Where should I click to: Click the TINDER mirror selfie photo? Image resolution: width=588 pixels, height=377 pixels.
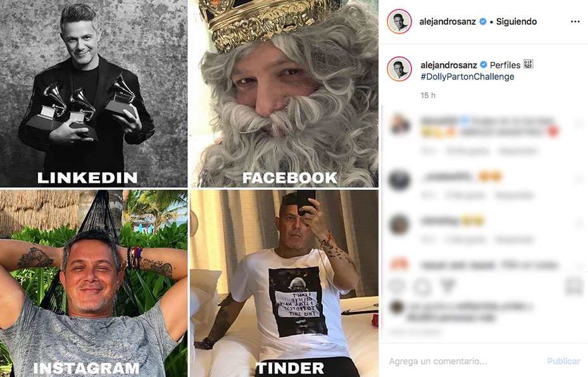tap(284, 283)
